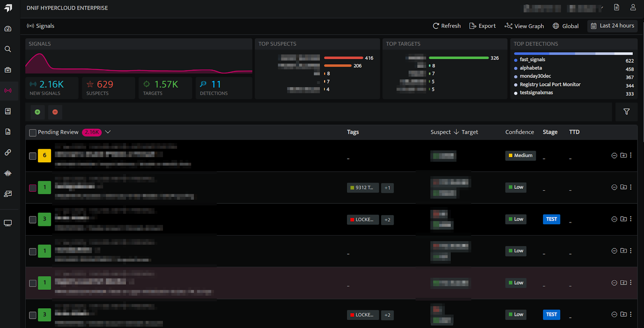Click the View Graph button
The width and height of the screenshot is (644, 328).
[524, 26]
